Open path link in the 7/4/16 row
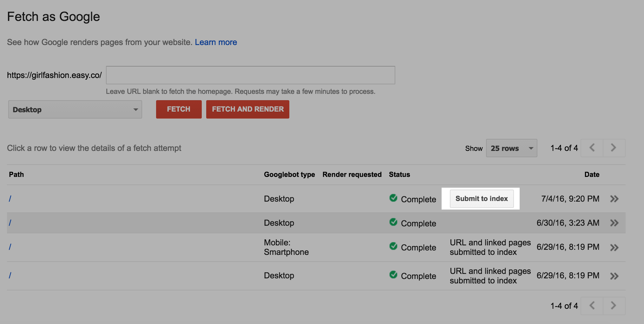The width and height of the screenshot is (644, 324). tap(10, 199)
